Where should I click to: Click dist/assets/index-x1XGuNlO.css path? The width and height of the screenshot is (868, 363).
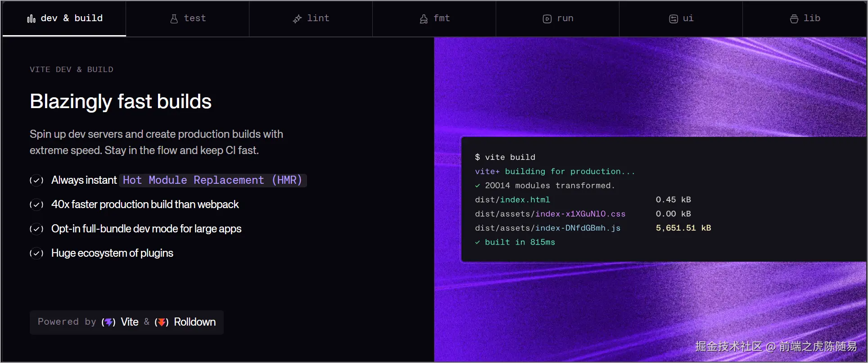(550, 214)
